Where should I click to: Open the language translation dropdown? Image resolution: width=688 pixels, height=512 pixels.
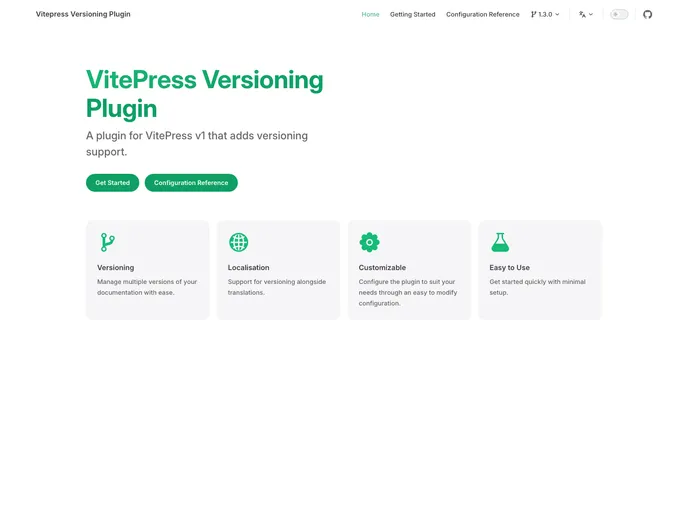586,14
